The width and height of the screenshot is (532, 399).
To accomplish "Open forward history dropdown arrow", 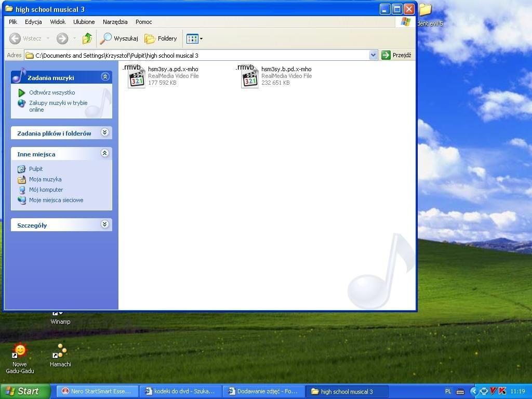I will [74, 38].
